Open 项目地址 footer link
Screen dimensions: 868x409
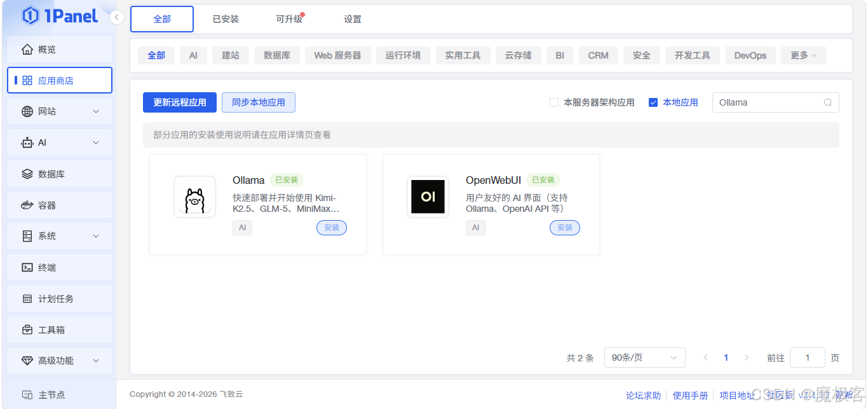(x=737, y=396)
